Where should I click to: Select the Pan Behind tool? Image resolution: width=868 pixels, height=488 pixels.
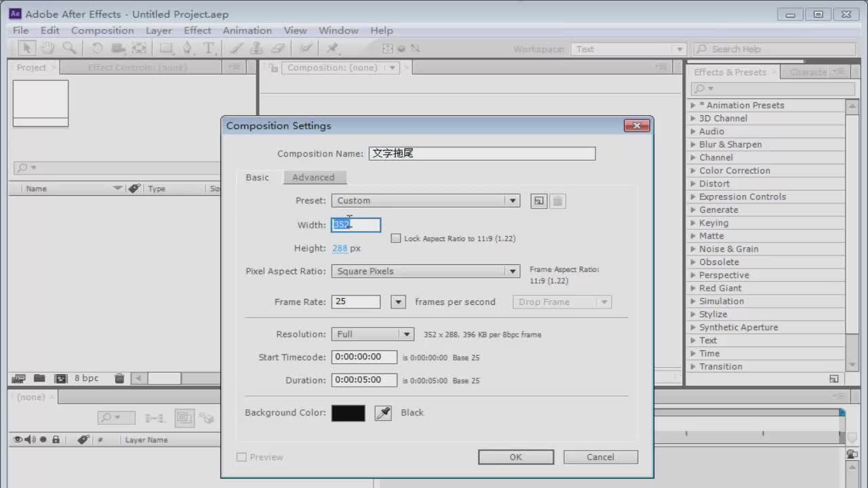pyautogui.click(x=139, y=48)
